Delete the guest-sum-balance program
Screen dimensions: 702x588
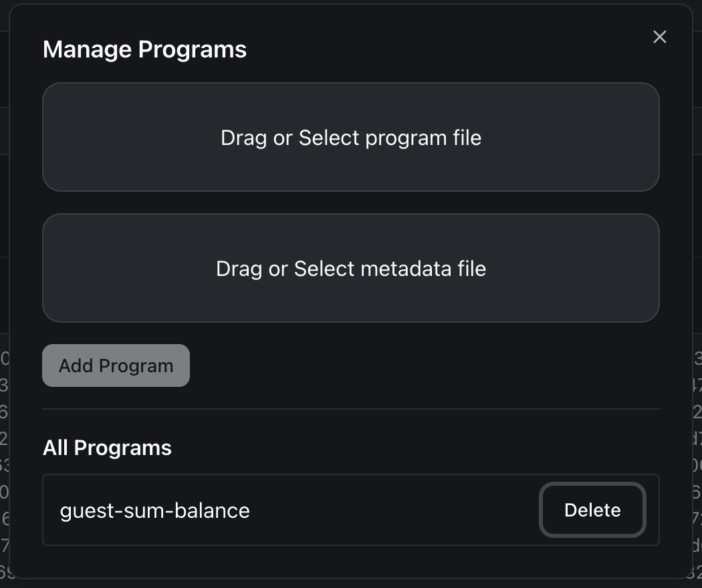592,510
